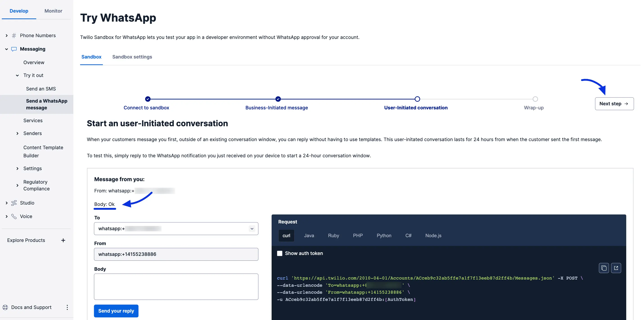This screenshot has height=320, width=644.
Task: Click the Voice phone icon
Action: tap(14, 216)
